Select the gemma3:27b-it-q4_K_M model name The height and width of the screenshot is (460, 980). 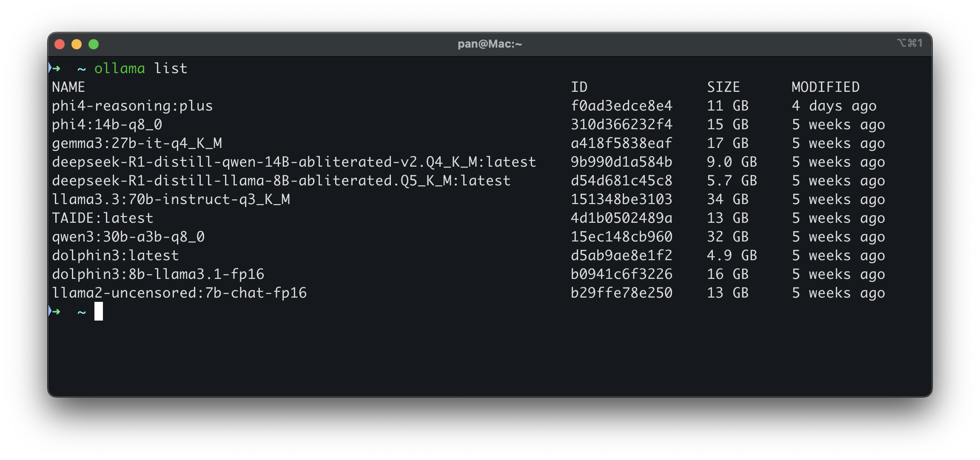pyautogui.click(x=137, y=143)
